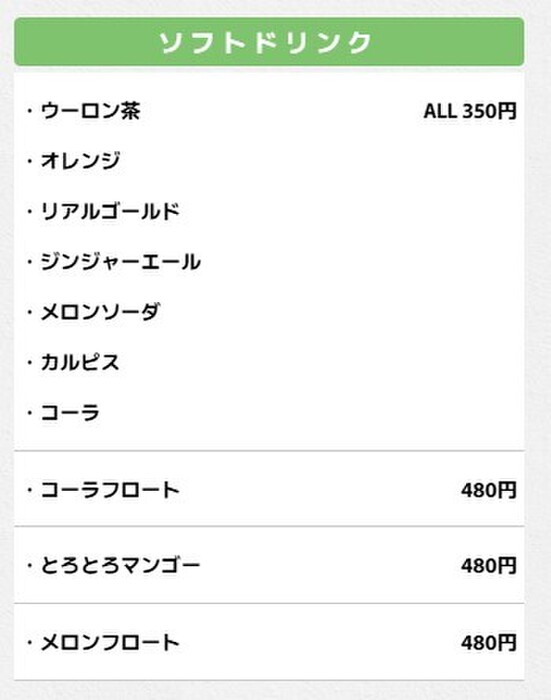Click 480円 price beside メロンフロート
The image size is (551, 700).
(489, 643)
